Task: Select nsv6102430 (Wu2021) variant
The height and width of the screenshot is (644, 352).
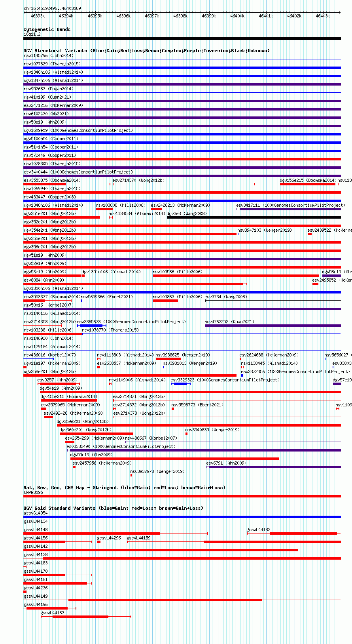Action: click(46, 114)
